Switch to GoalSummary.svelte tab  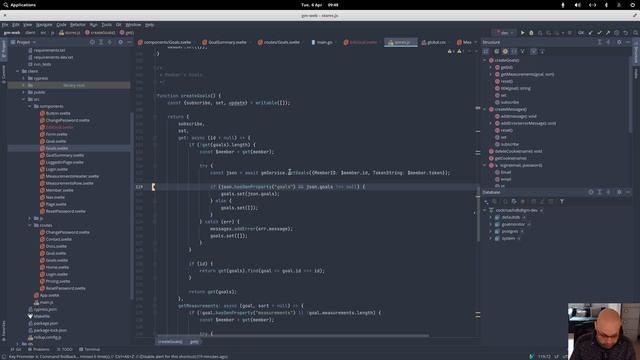pyautogui.click(x=225, y=42)
